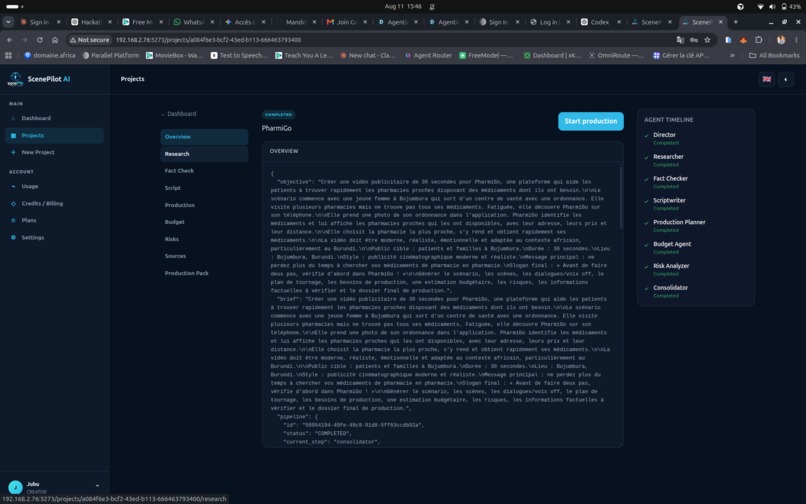The height and width of the screenshot is (504, 806).
Task: Switch to the WhatsApp browser tab
Action: [x=194, y=22]
